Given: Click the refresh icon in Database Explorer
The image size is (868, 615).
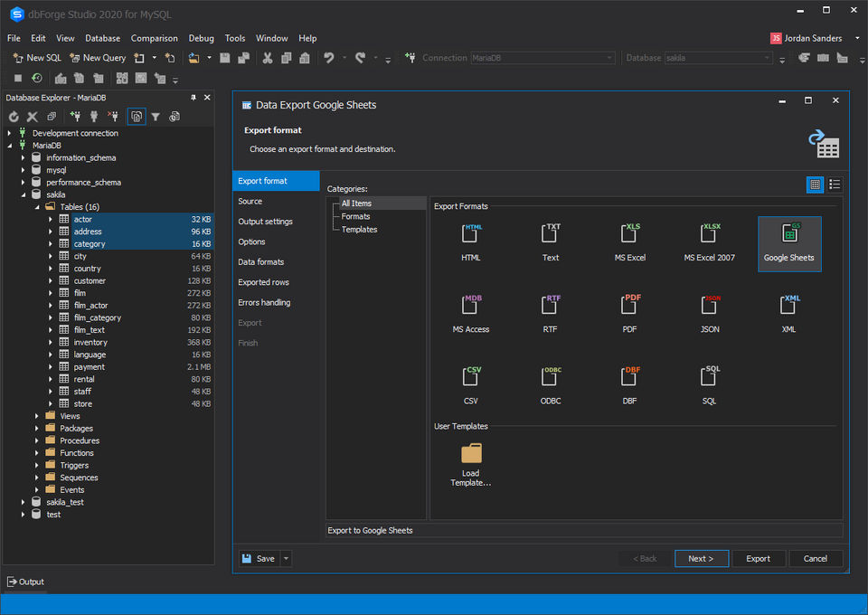Looking at the screenshot, I should (x=14, y=117).
